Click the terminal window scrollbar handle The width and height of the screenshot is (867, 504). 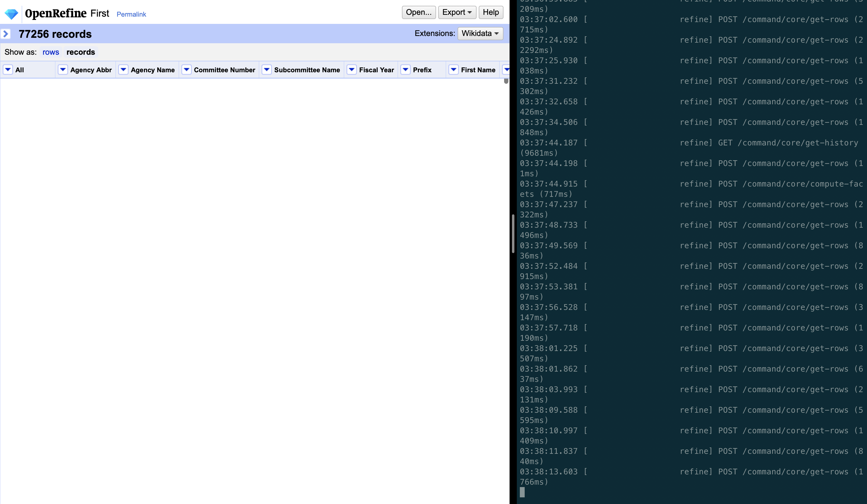tap(513, 234)
